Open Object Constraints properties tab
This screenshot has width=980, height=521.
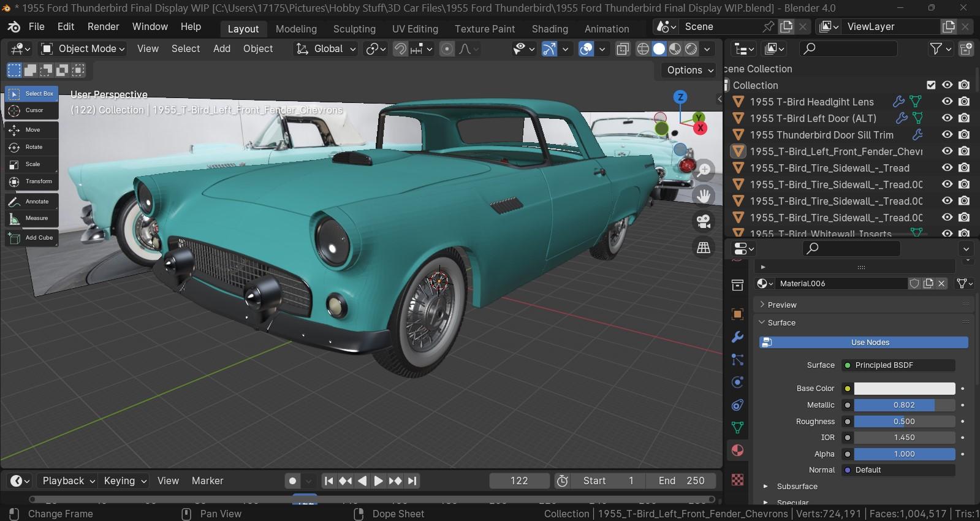(738, 405)
